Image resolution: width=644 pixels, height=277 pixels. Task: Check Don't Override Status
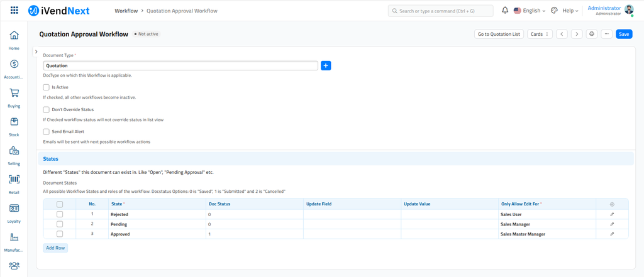pos(47,109)
